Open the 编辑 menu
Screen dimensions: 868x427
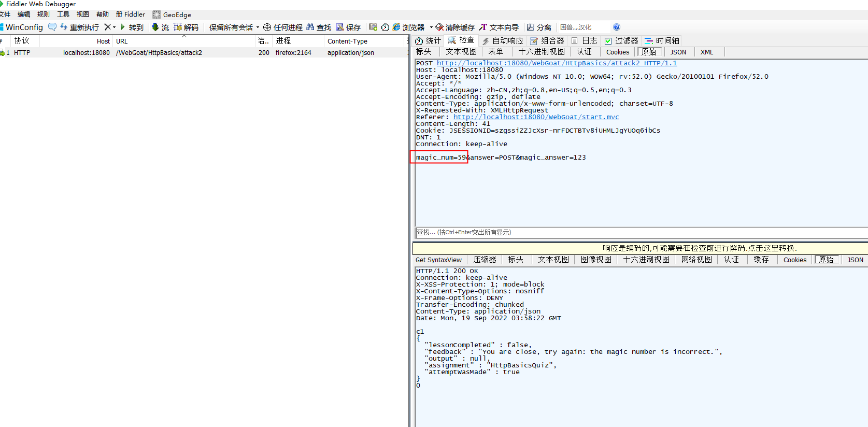coord(24,15)
